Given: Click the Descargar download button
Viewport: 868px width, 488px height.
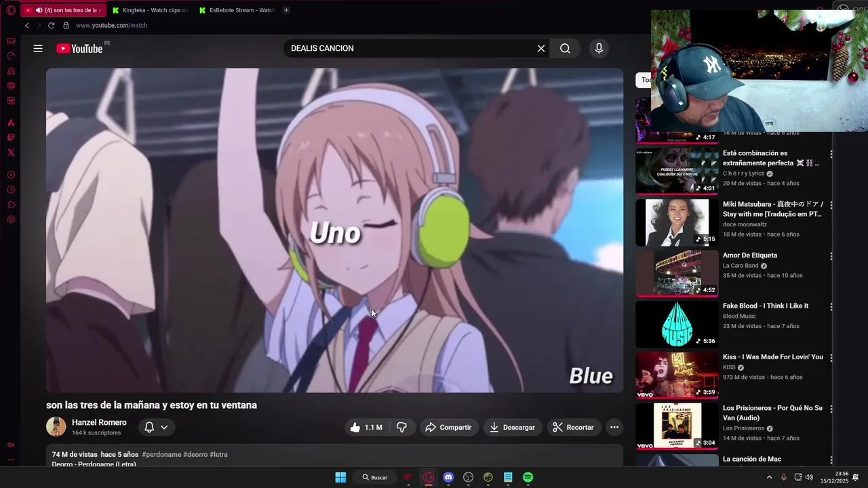Looking at the screenshot, I should [512, 427].
